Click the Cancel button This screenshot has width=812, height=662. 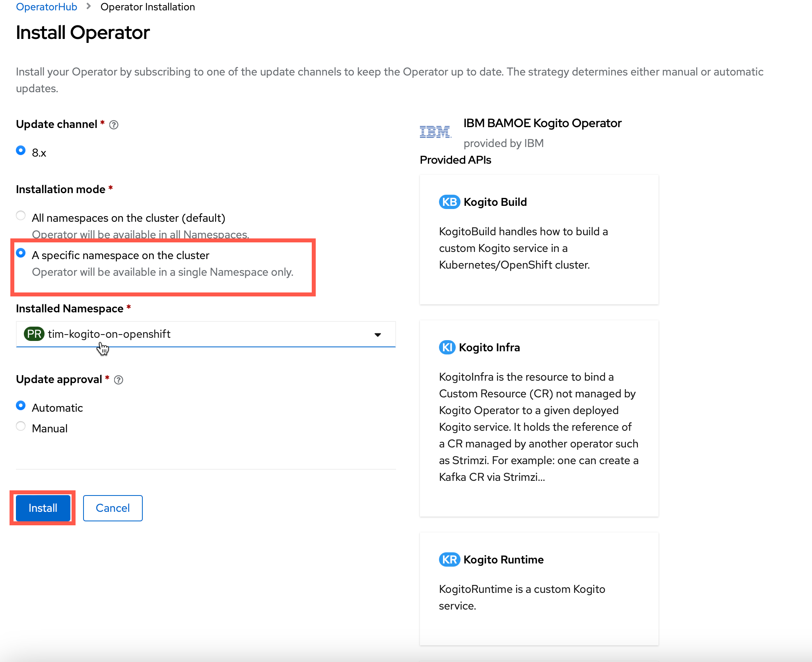pyautogui.click(x=113, y=508)
